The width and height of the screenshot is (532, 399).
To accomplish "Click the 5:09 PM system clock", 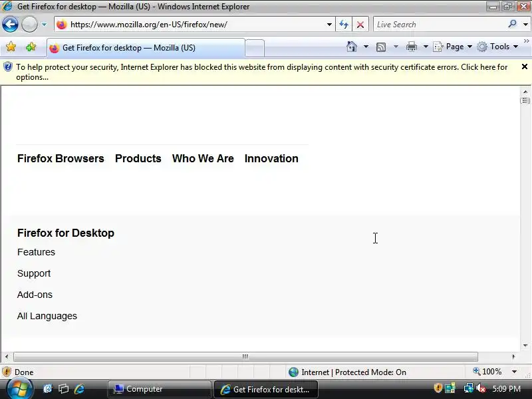I will coord(507,389).
